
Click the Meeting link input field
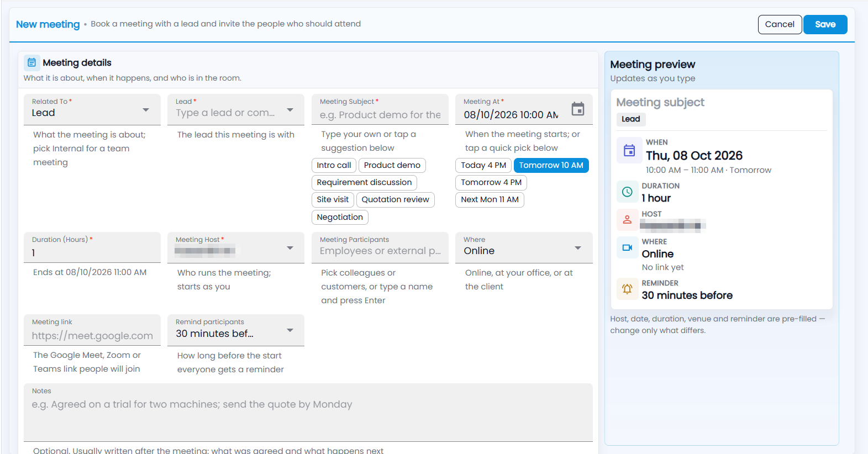pos(92,330)
